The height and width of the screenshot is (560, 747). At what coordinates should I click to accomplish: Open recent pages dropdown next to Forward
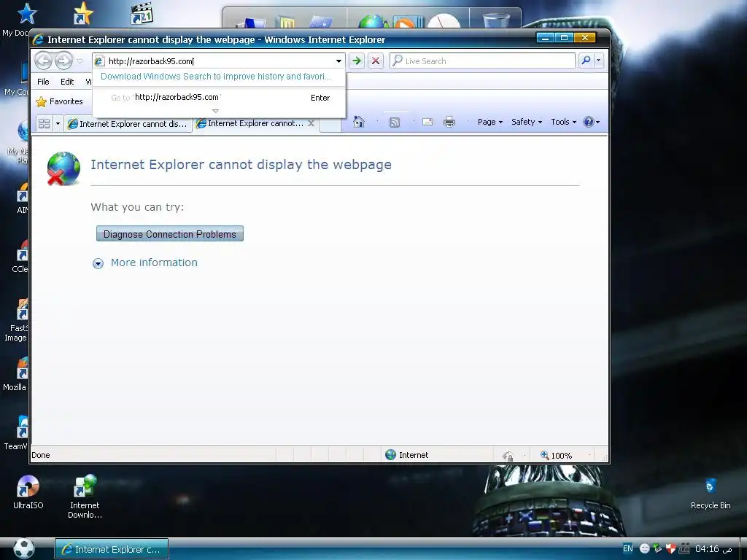pos(80,61)
